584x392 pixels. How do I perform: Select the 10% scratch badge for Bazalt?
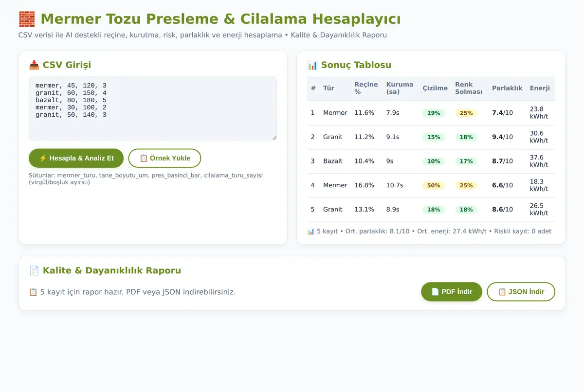[434, 161]
